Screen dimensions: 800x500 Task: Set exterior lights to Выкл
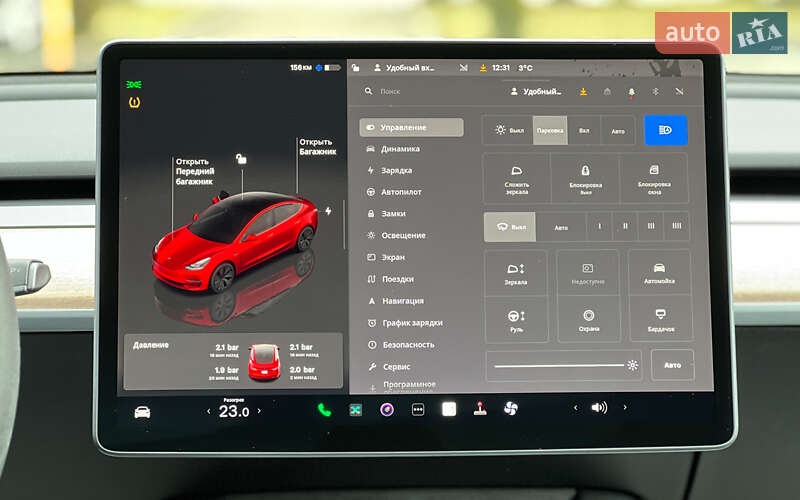point(509,130)
